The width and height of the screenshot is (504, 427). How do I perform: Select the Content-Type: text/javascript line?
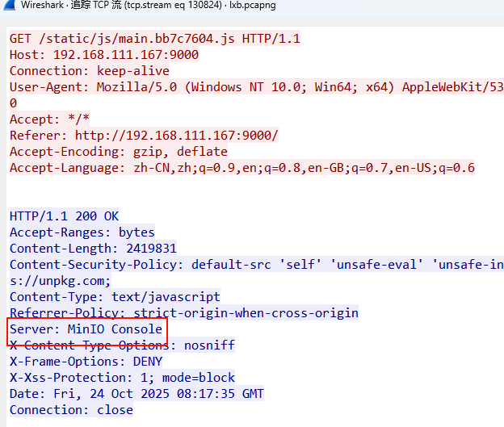115,297
